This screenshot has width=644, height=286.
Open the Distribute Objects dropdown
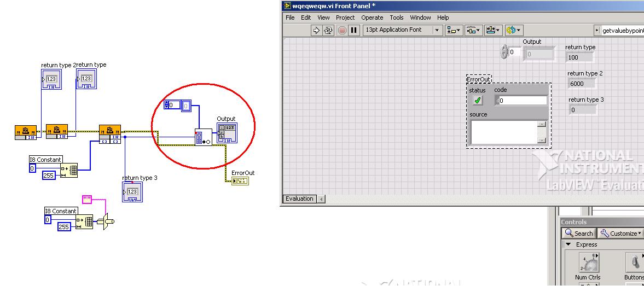tap(473, 30)
